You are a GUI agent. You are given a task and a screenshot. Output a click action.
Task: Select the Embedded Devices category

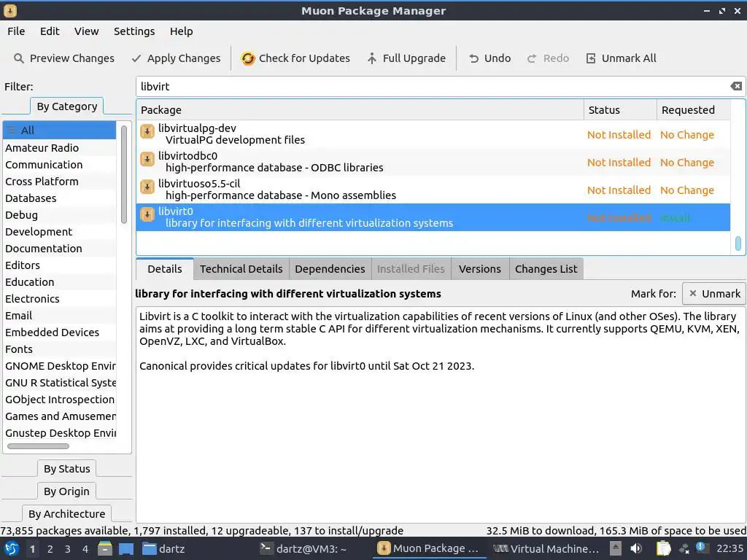[60, 332]
